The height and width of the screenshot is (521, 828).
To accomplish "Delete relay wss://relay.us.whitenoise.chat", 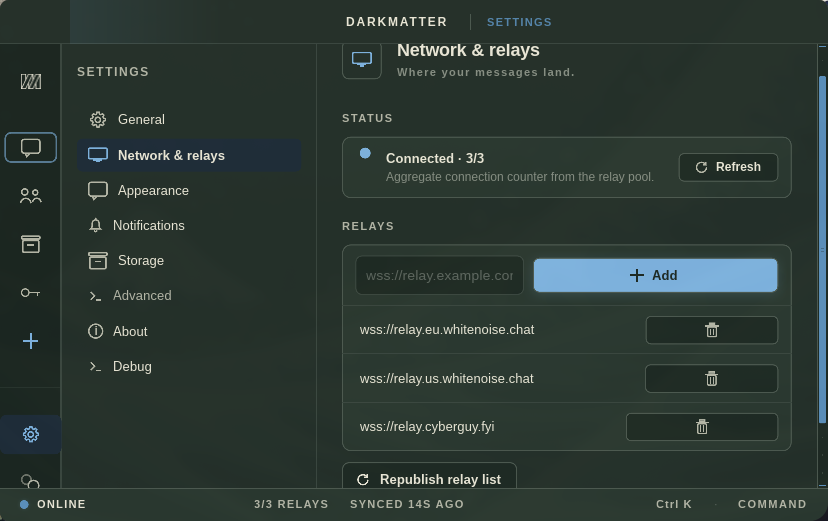I will click(711, 378).
